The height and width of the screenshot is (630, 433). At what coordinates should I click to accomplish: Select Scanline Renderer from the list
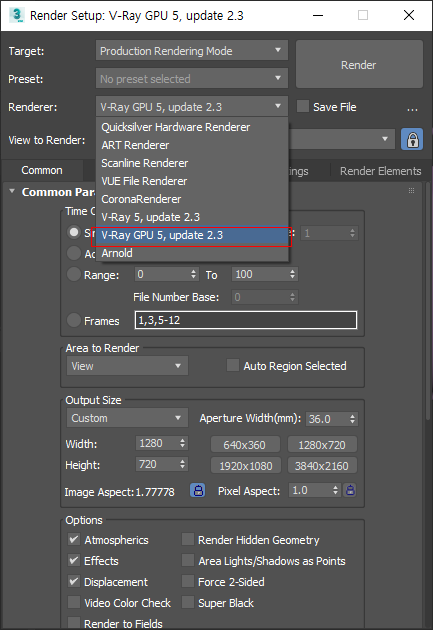tap(192, 163)
